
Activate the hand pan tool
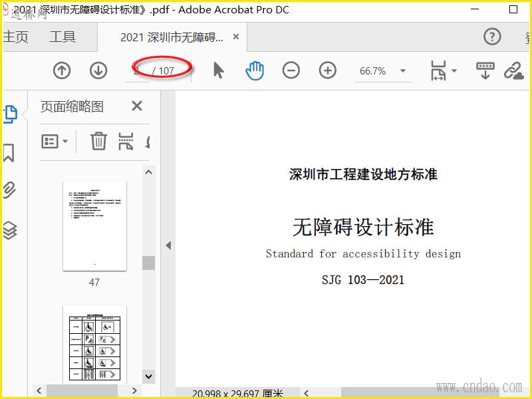pyautogui.click(x=255, y=70)
